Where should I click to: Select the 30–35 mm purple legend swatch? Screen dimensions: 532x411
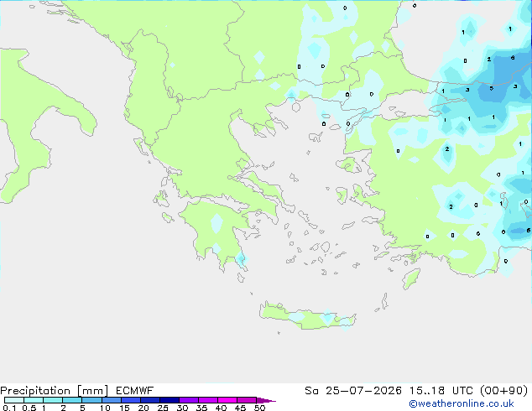tap(189, 400)
